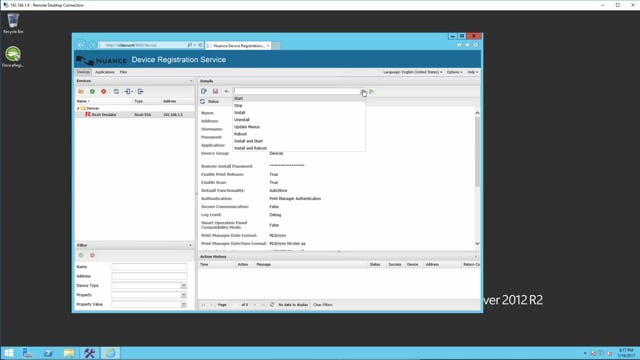Select Install and Start option

click(248, 141)
